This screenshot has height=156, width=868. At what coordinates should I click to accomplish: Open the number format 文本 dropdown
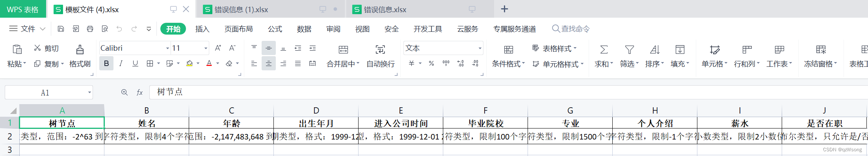pos(480,48)
